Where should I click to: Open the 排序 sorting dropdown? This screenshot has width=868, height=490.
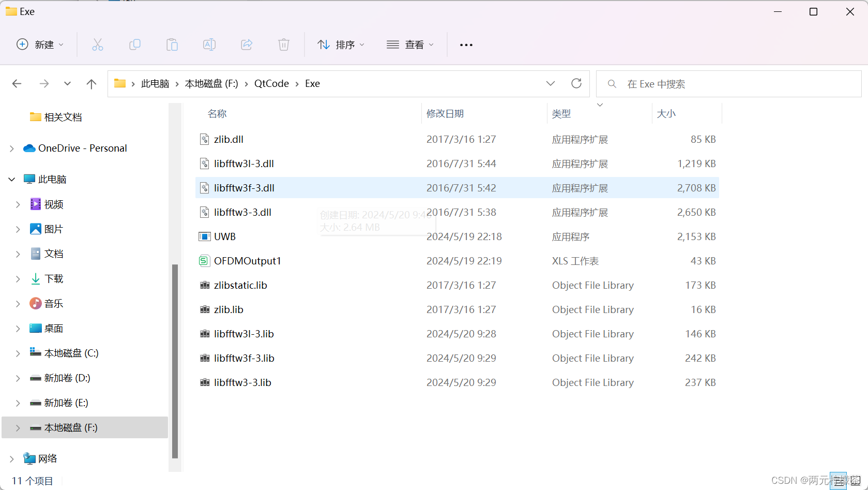tap(341, 44)
